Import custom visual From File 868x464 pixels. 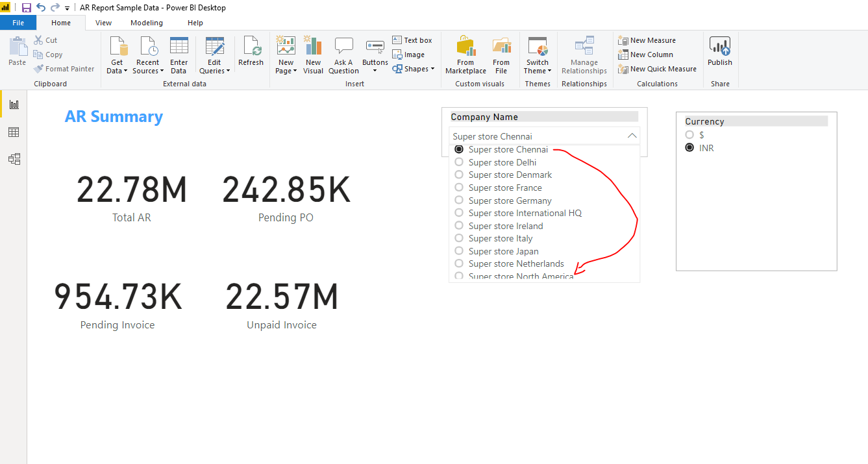coord(501,55)
